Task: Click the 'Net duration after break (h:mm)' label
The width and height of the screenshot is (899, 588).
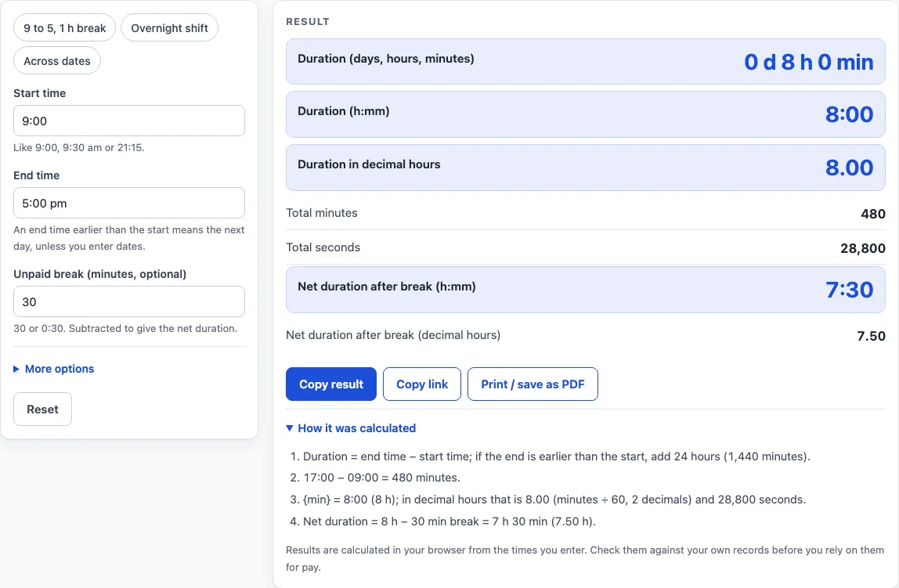Action: [x=386, y=287]
